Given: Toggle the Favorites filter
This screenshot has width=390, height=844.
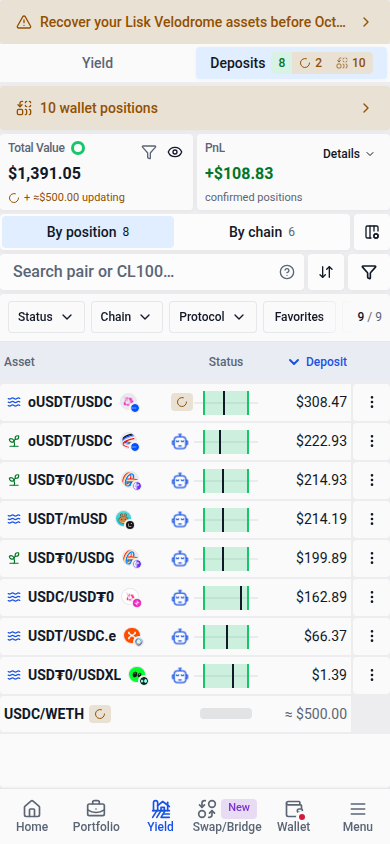Looking at the screenshot, I should coord(299,317).
